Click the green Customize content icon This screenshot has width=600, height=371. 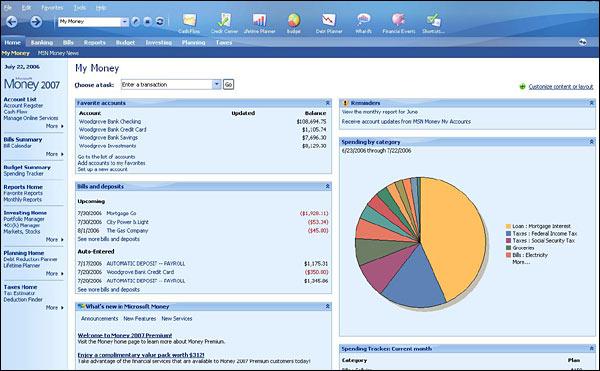522,87
